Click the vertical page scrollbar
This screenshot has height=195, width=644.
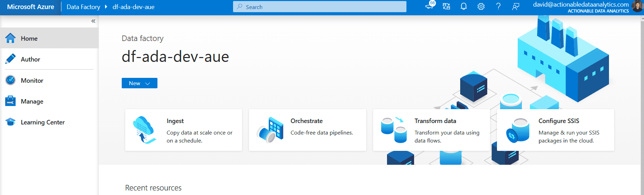[x=642, y=105]
